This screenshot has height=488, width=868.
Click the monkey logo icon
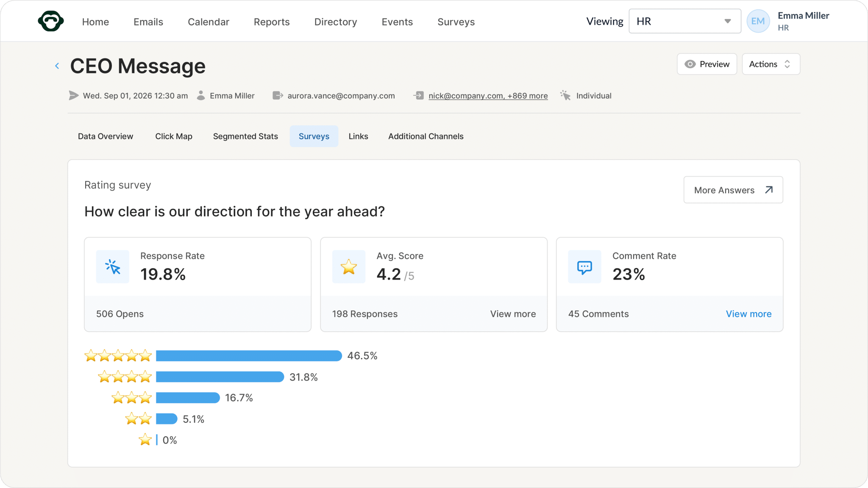tap(51, 21)
